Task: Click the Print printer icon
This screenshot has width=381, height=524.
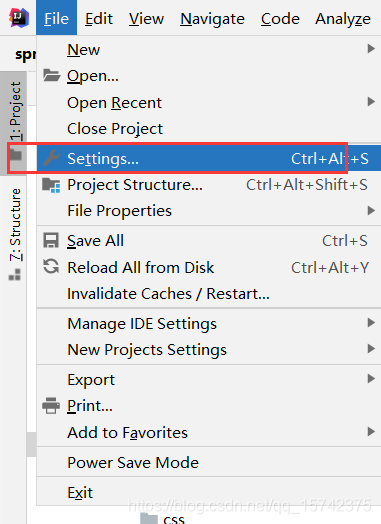Action: (x=51, y=405)
